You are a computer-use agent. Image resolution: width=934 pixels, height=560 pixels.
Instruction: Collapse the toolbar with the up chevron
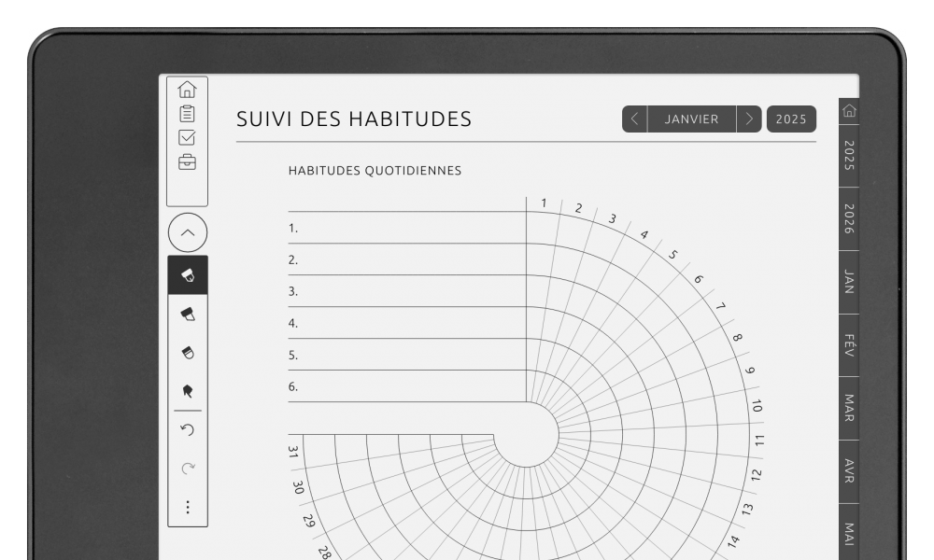click(188, 232)
